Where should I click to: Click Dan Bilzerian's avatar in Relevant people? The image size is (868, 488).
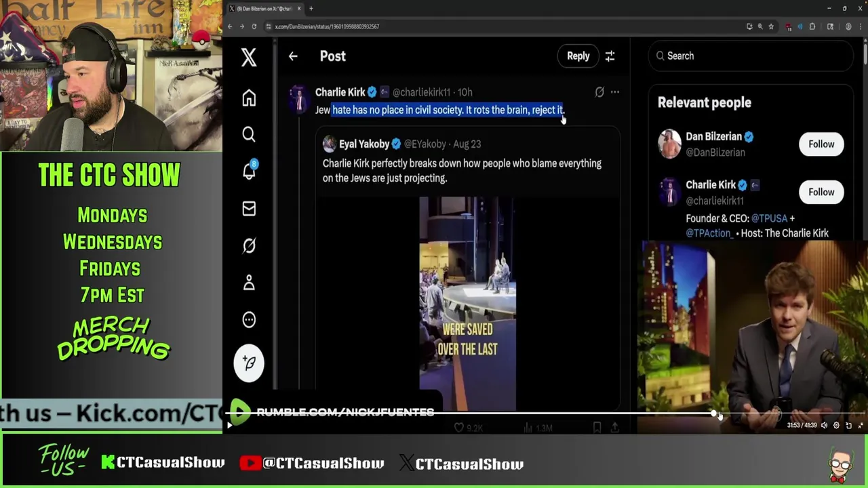(x=669, y=144)
